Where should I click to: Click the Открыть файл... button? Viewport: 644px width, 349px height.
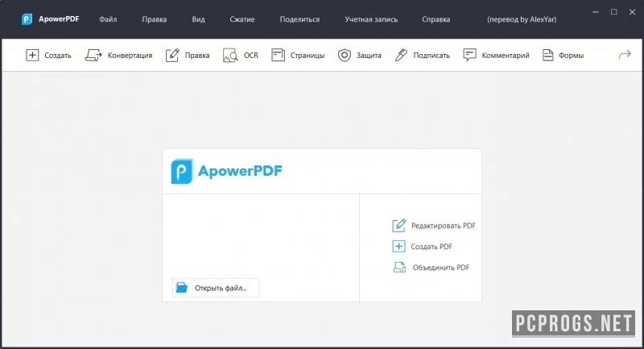[x=216, y=288]
